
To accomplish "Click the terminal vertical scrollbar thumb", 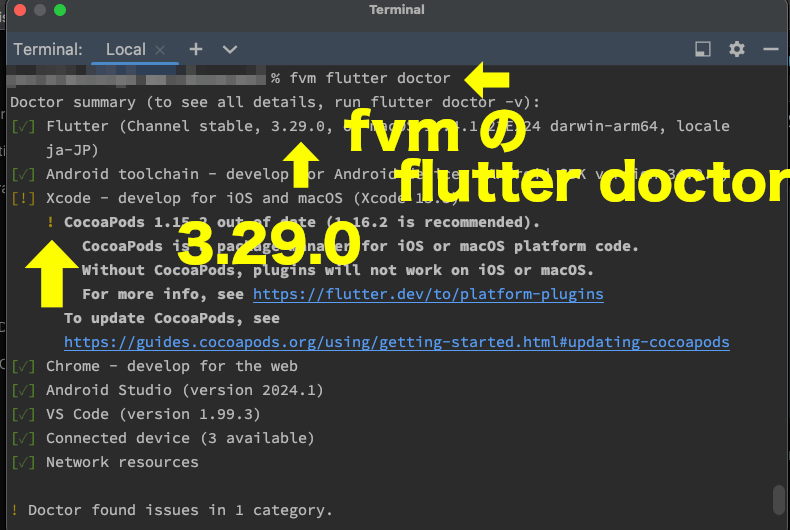I will [779, 499].
